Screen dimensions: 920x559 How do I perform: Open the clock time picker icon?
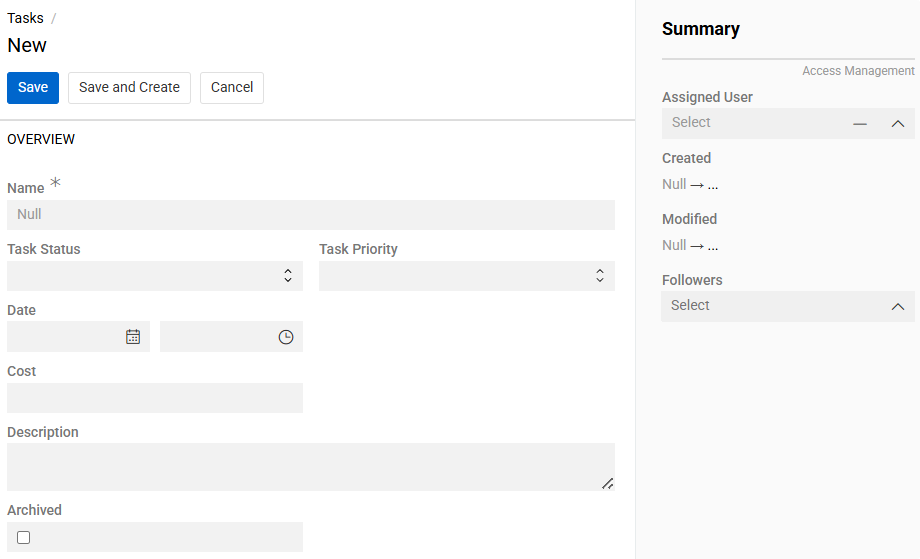click(x=286, y=337)
